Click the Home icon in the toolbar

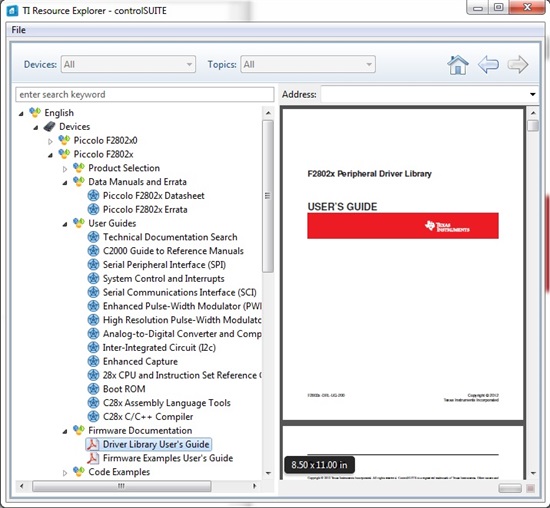458,65
